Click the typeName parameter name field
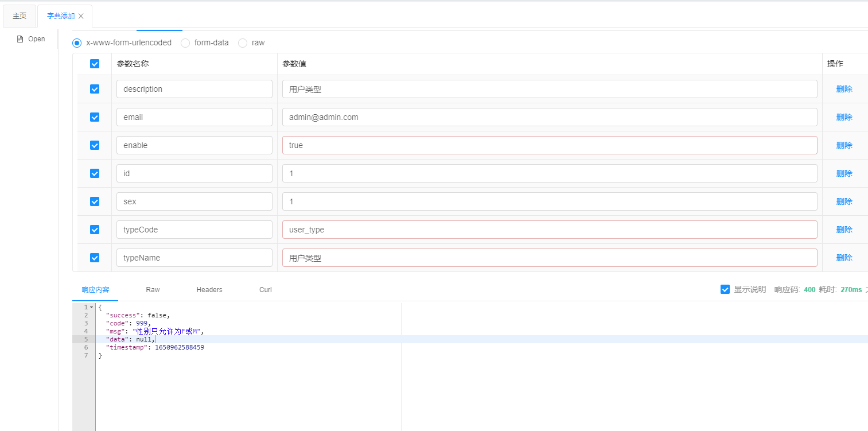This screenshot has width=868, height=431. coord(194,258)
